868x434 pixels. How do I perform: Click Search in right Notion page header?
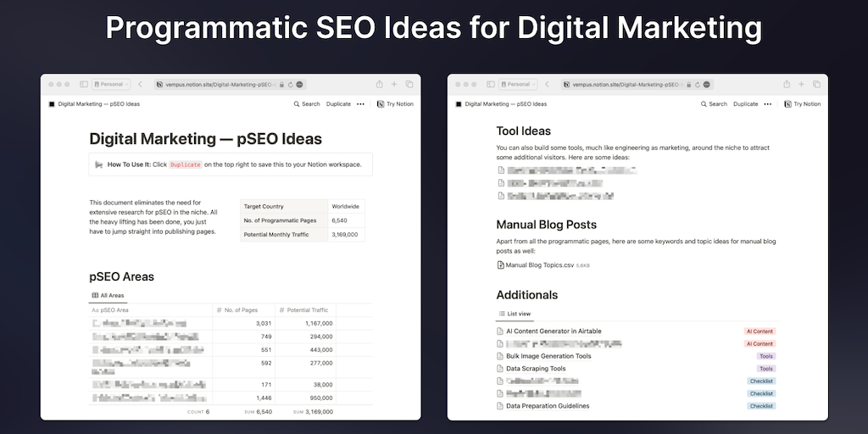714,104
